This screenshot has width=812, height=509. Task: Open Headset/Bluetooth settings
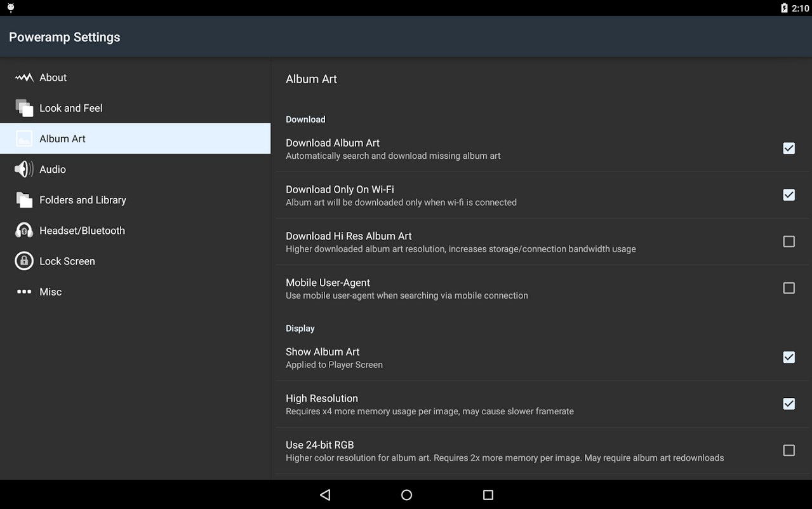tap(135, 231)
